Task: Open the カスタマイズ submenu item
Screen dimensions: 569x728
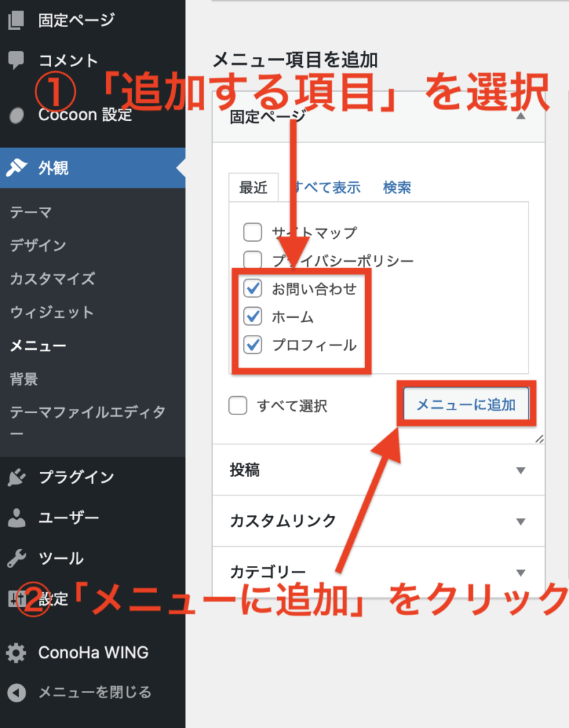Action: [x=52, y=279]
